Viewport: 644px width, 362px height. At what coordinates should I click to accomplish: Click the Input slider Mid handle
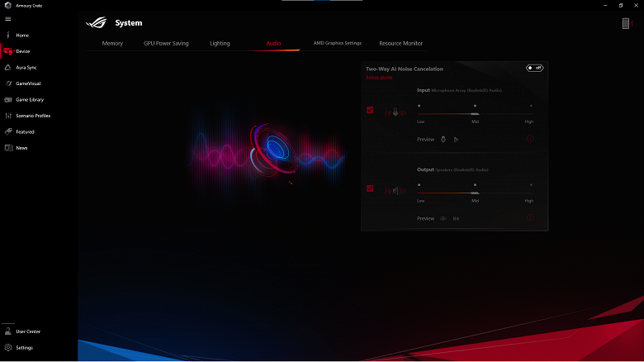pos(475,114)
